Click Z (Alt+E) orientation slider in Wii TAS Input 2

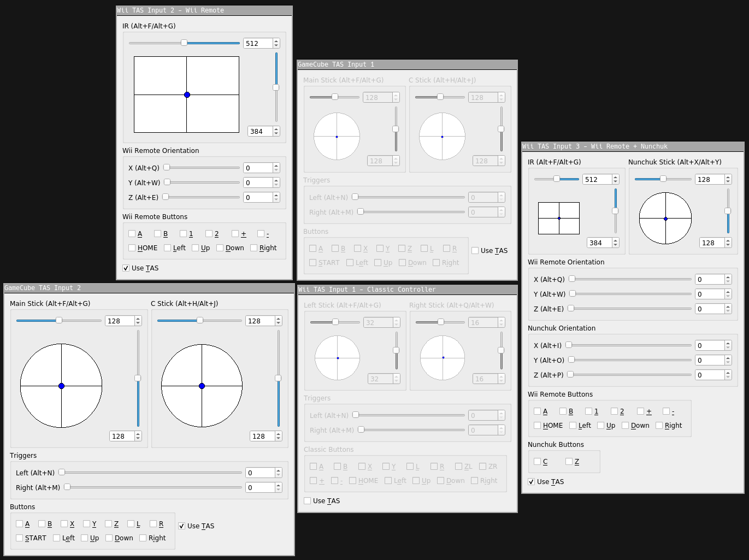(x=200, y=197)
